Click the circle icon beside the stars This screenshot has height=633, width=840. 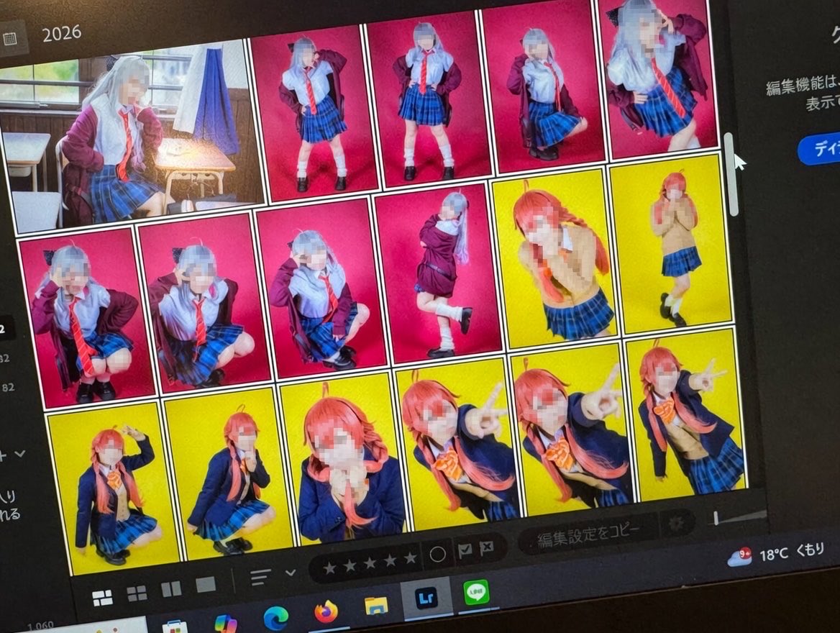(438, 554)
